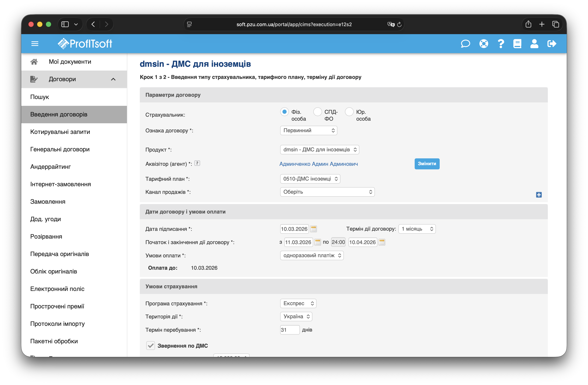Open the Канал продажів dropdown
This screenshot has height=385, width=588.
[x=327, y=192]
